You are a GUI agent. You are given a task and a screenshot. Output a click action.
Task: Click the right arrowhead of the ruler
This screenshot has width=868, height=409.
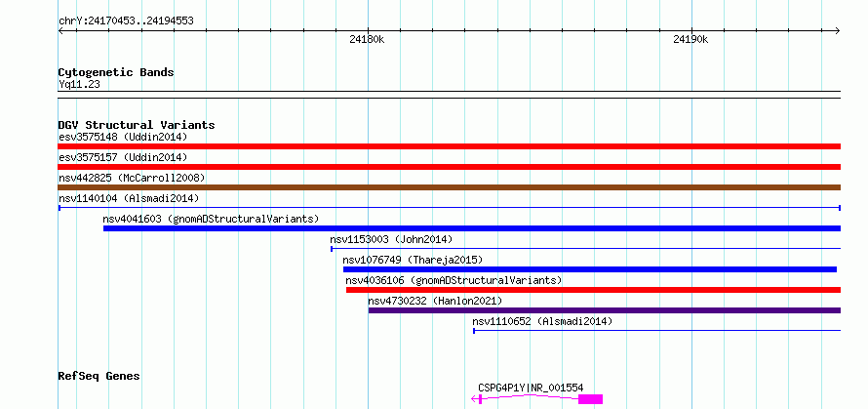838,31
